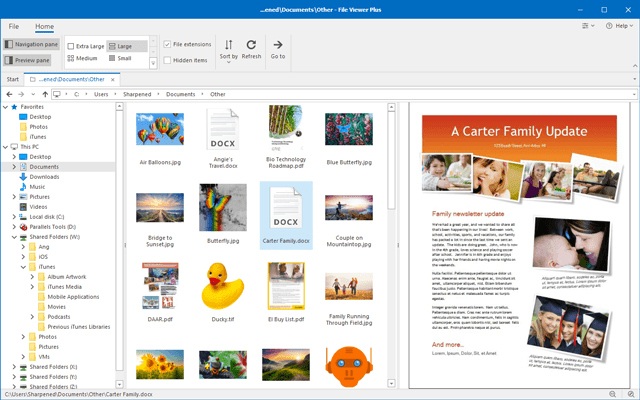The height and width of the screenshot is (400, 640).
Task: Select the Medium thumbnail size icon
Action: point(71,58)
